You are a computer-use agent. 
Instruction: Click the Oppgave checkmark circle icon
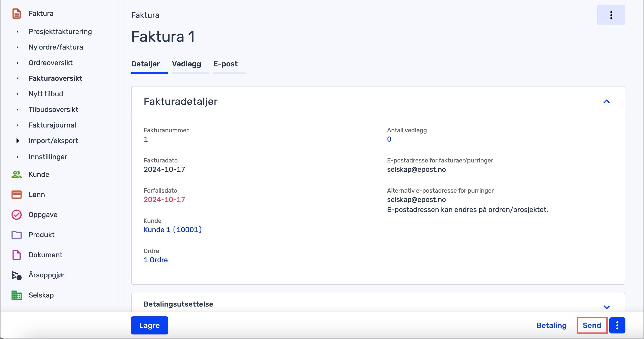tap(17, 215)
